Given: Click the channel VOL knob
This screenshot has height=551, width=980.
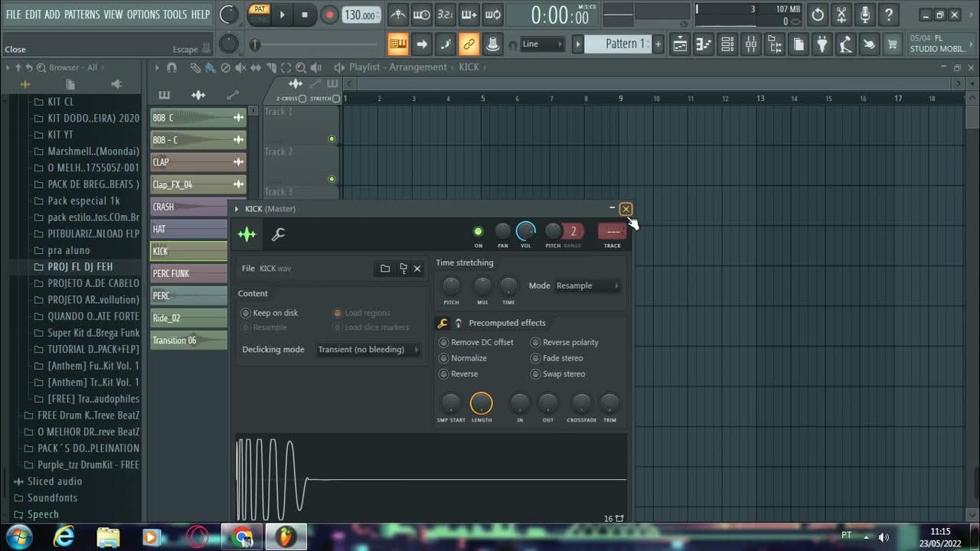Looking at the screenshot, I should coord(526,231).
